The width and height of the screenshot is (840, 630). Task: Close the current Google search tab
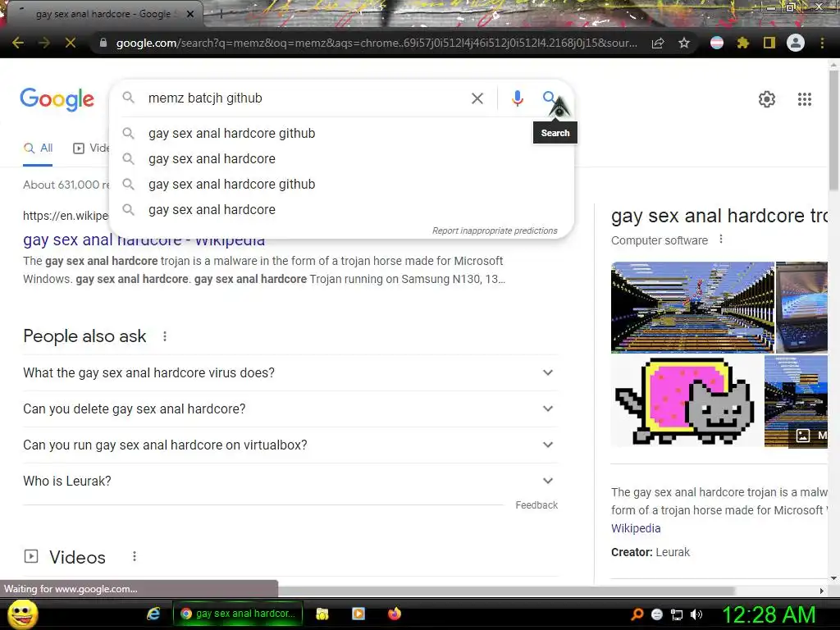[190, 14]
